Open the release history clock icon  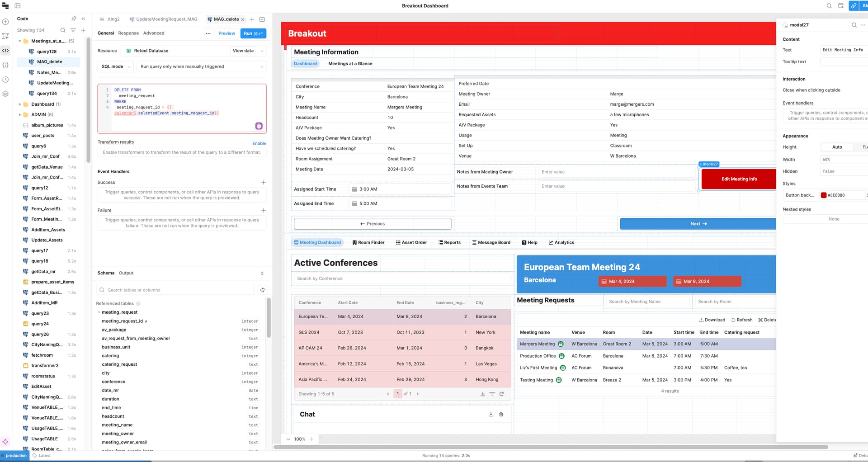[5, 80]
